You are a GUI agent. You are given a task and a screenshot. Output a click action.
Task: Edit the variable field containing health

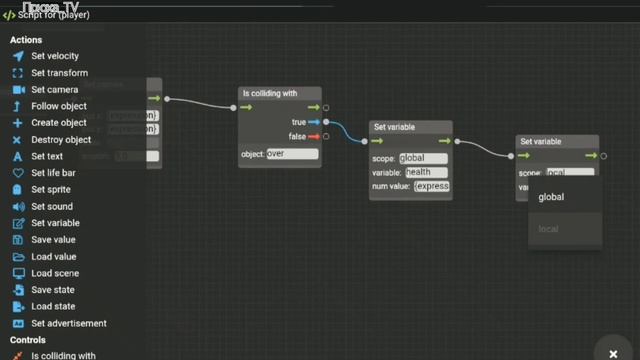point(427,172)
